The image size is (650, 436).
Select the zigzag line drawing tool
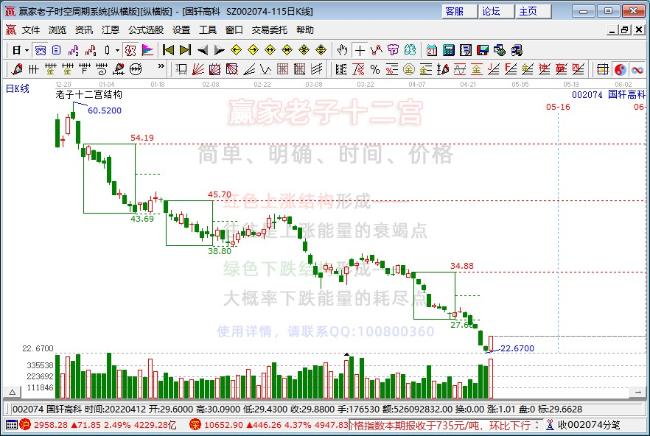(376, 51)
